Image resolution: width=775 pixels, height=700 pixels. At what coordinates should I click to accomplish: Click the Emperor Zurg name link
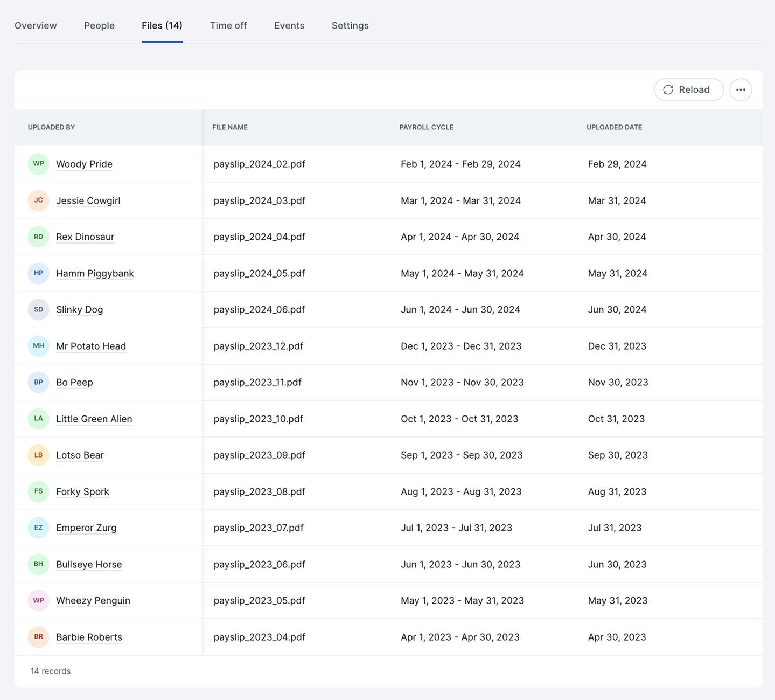pyautogui.click(x=86, y=528)
